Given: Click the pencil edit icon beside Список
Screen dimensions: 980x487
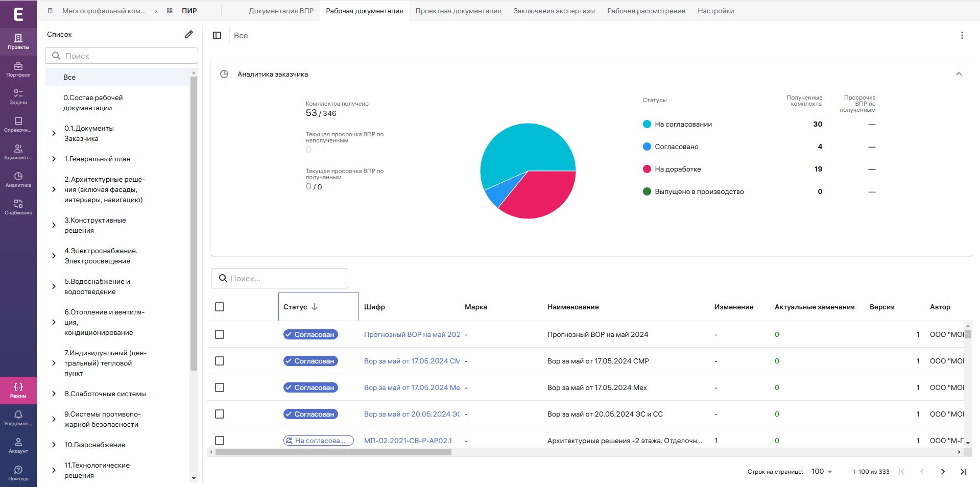Looking at the screenshot, I should pos(189,34).
